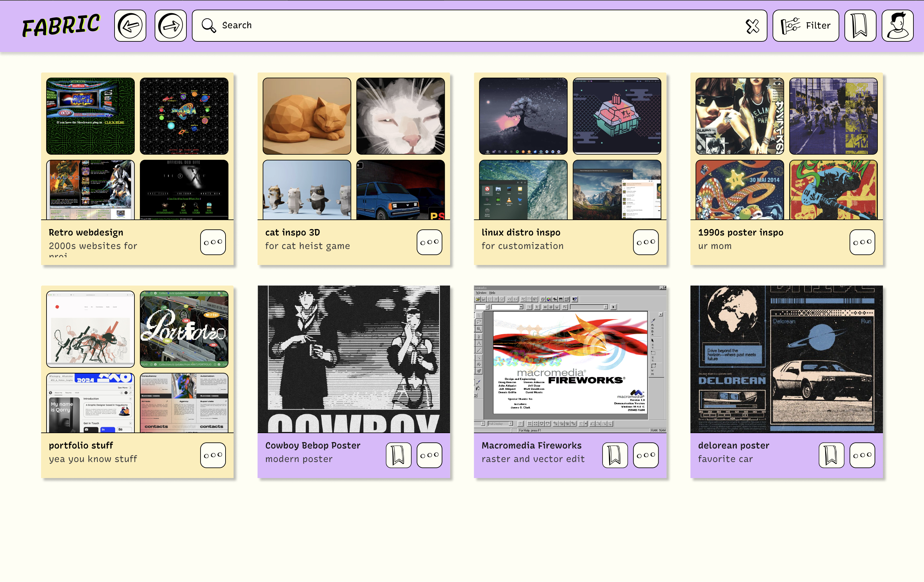Open the Filter options
The width and height of the screenshot is (924, 582).
[x=805, y=26]
